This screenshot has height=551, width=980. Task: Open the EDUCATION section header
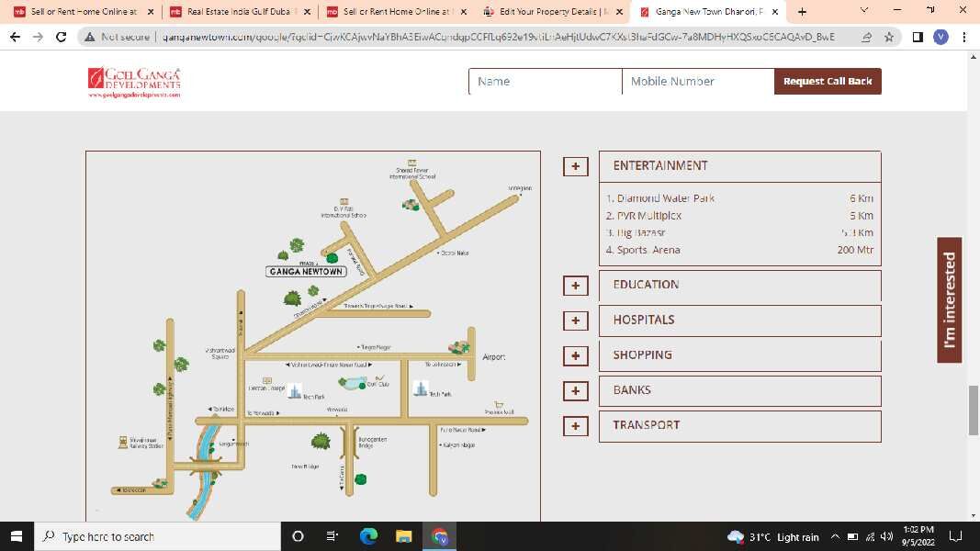(x=740, y=286)
